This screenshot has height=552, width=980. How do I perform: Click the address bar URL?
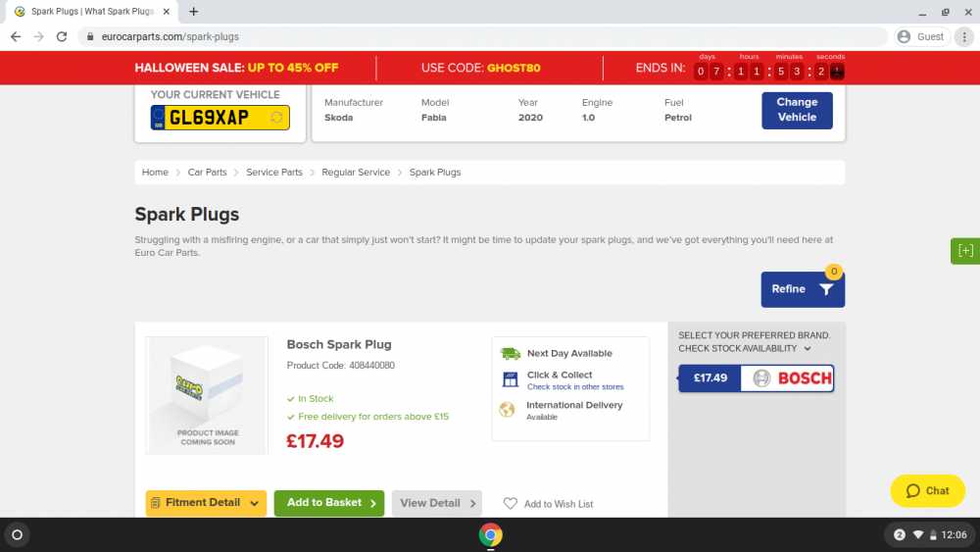click(170, 37)
